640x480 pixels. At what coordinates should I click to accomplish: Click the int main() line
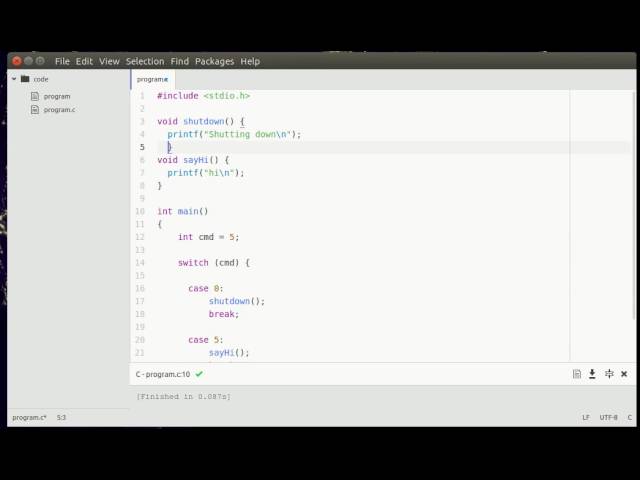pos(183,211)
